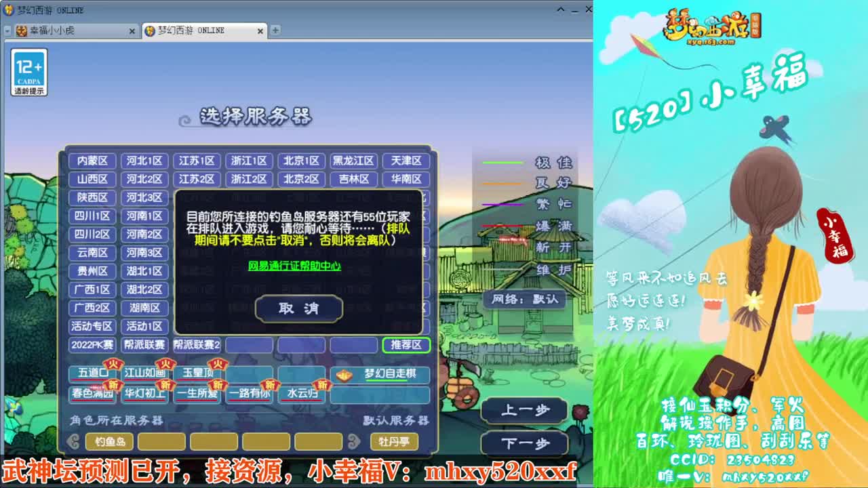The image size is (868, 488).
Task: Pick the 四川2区 region
Action: pyautogui.click(x=92, y=234)
